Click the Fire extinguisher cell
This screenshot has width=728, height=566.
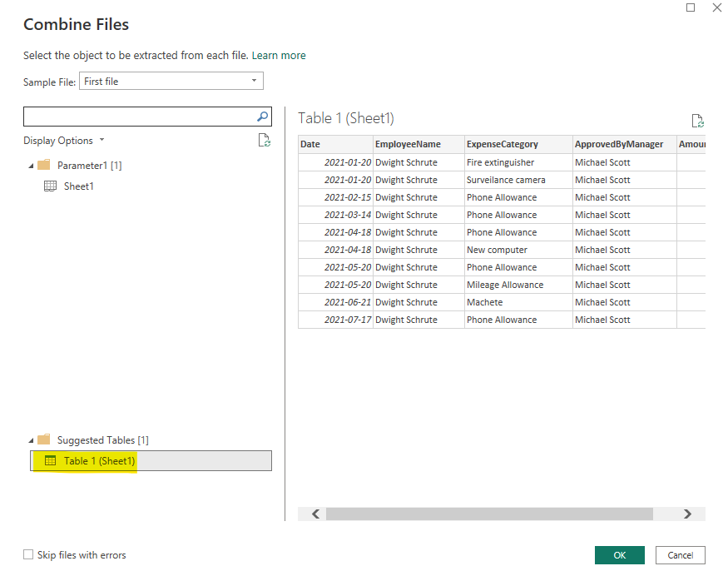click(x=518, y=162)
